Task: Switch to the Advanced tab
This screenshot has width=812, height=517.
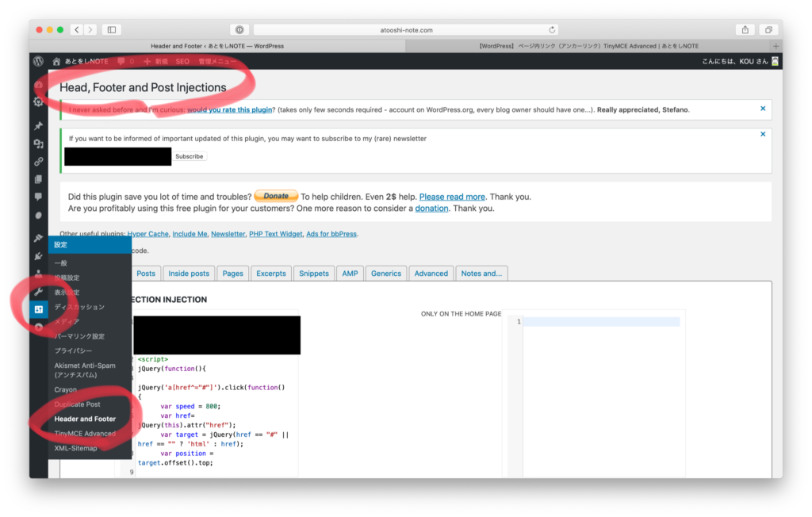Action: pyautogui.click(x=431, y=274)
